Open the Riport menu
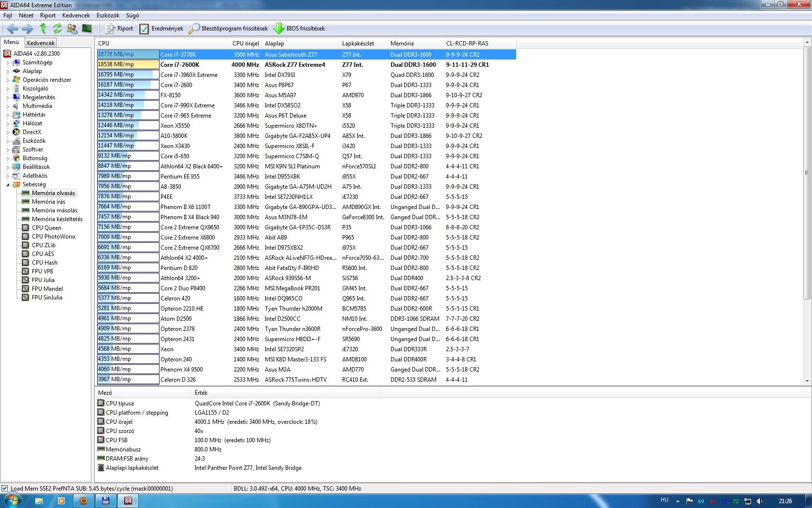Image resolution: width=812 pixels, height=508 pixels. pos(48,15)
